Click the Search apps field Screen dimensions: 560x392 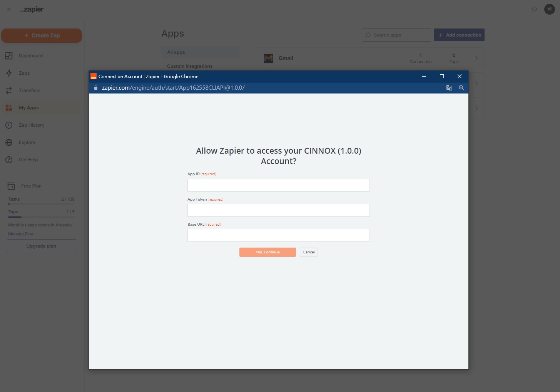[x=396, y=35]
